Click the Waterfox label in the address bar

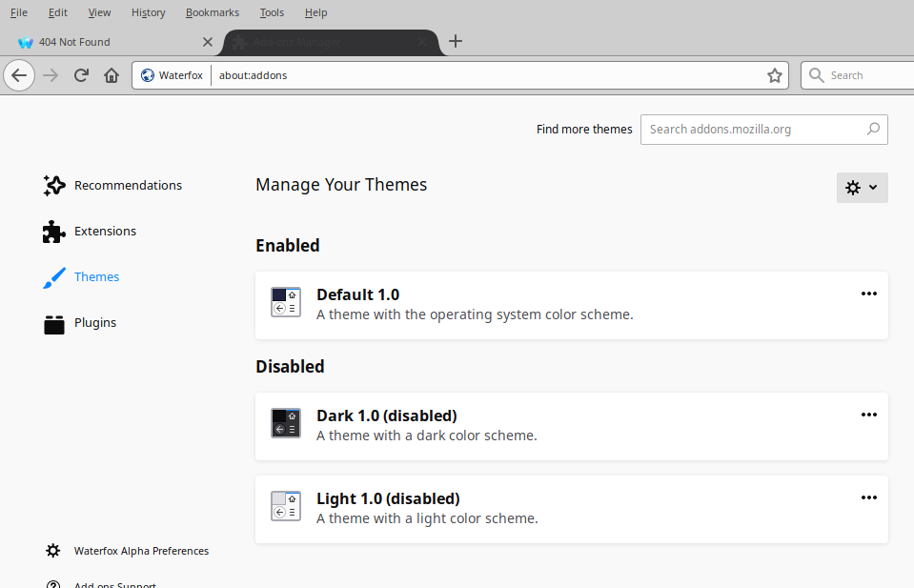pyautogui.click(x=181, y=75)
